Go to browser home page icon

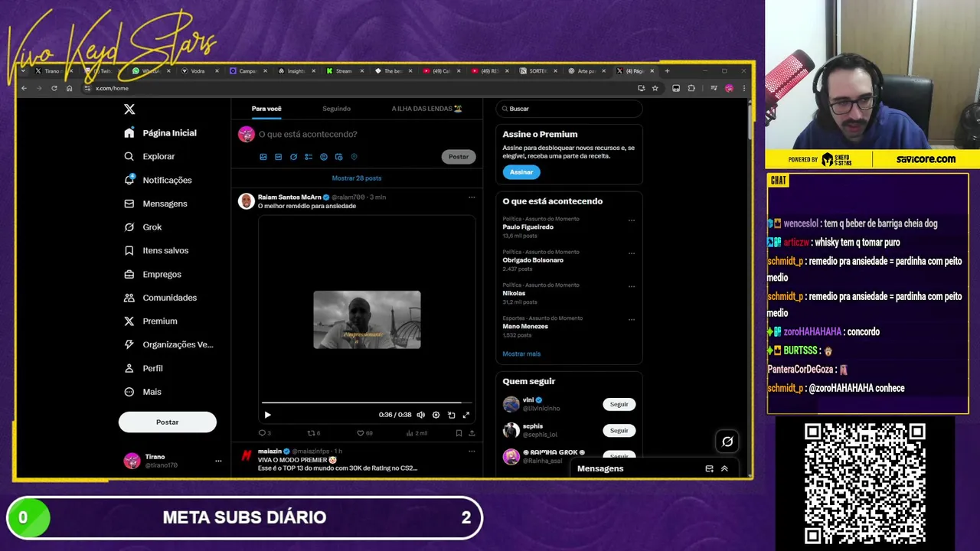69,88
